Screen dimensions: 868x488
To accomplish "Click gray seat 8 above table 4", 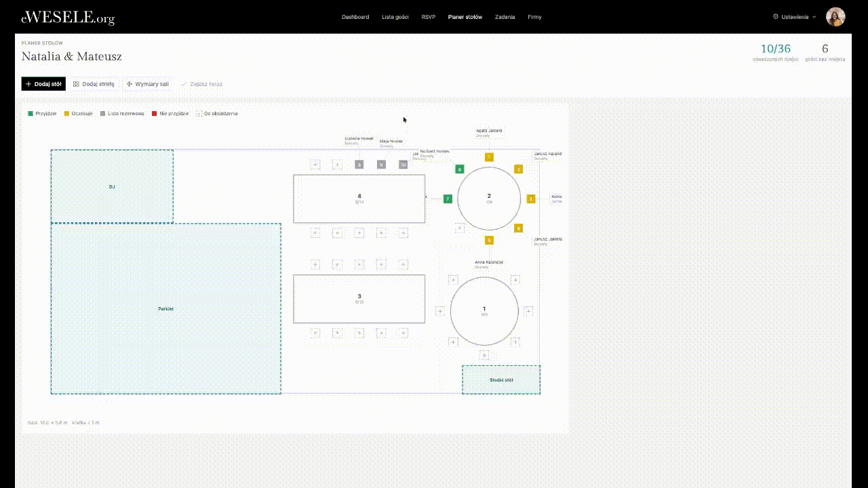I will (x=359, y=165).
